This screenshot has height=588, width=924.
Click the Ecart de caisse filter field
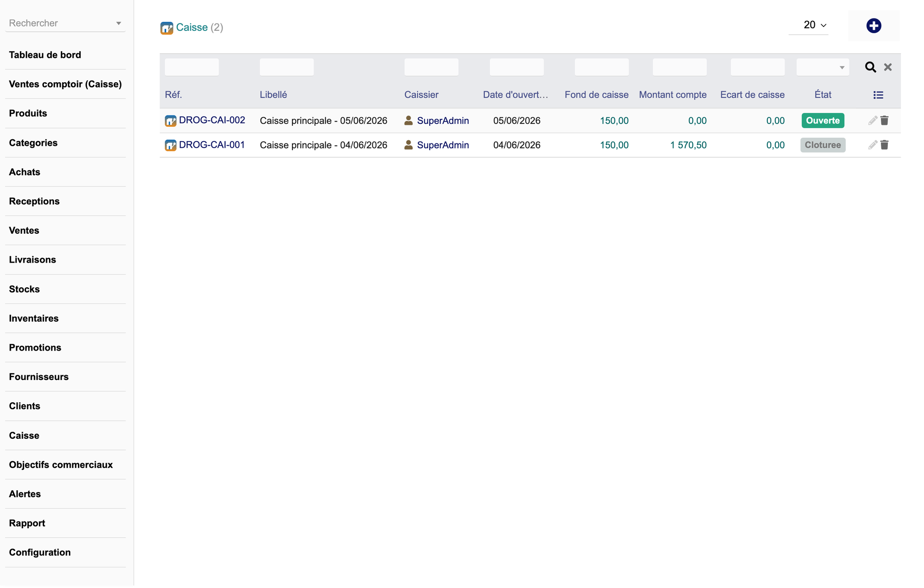(757, 67)
